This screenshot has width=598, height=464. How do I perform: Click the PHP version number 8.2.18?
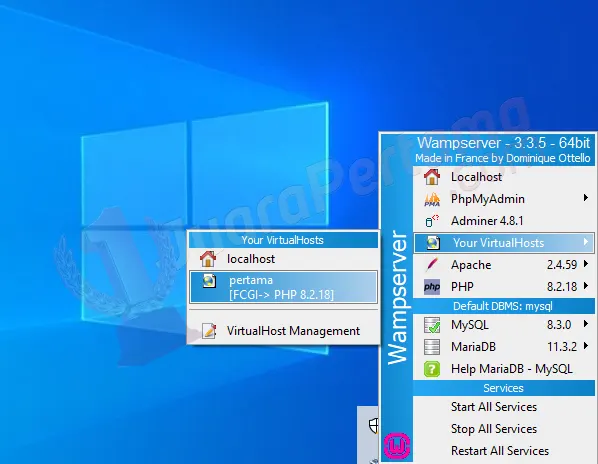(x=562, y=287)
